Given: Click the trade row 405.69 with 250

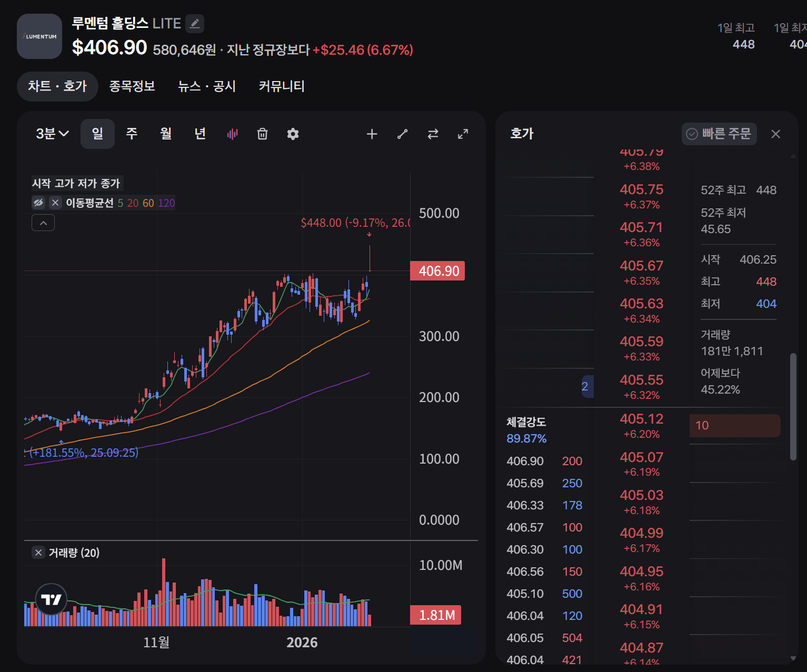Looking at the screenshot, I should 545,483.
